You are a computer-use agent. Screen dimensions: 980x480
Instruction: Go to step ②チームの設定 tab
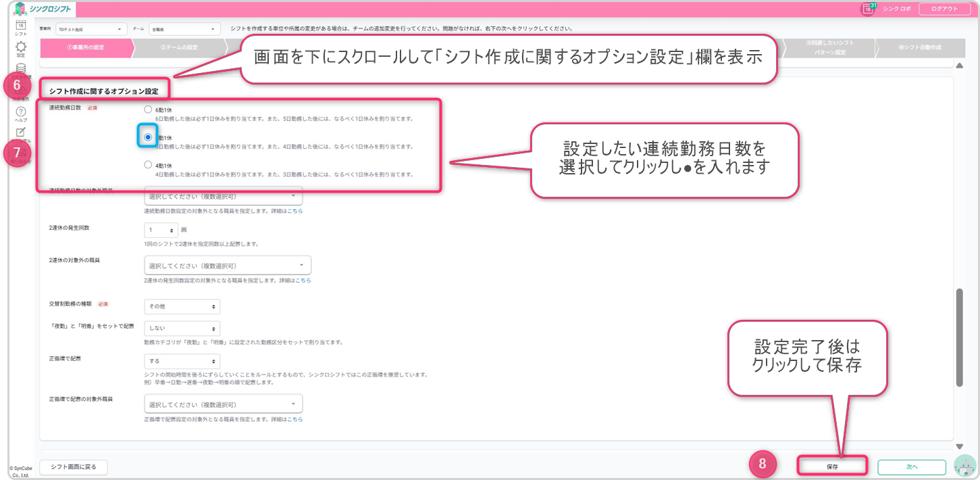pyautogui.click(x=179, y=47)
